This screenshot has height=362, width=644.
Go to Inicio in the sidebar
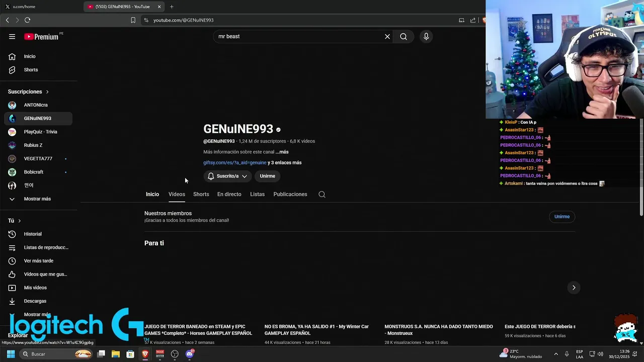point(38,57)
